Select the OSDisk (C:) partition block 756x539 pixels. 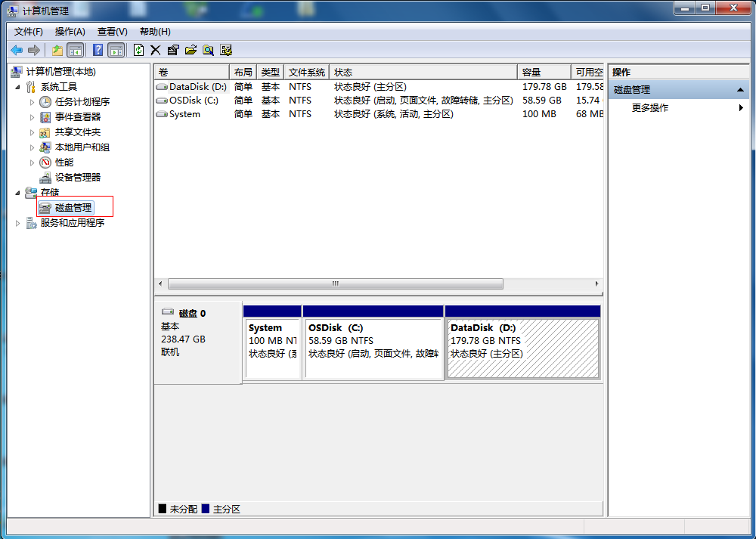tap(373, 342)
